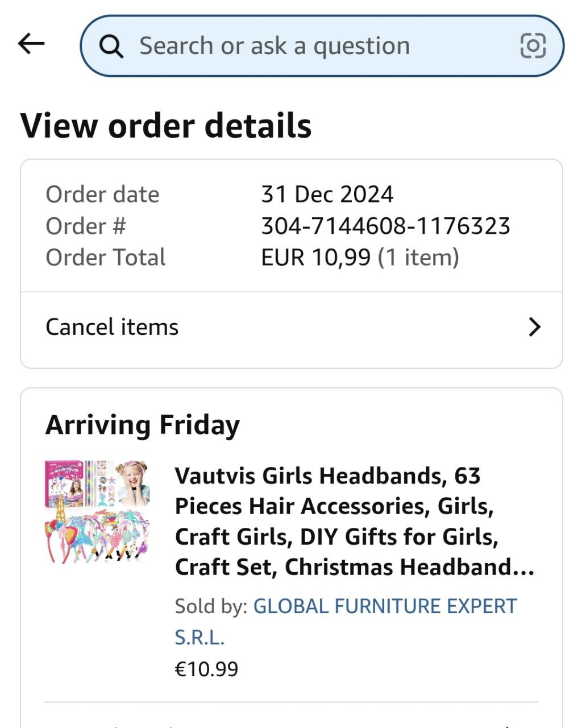Viewport: 582px width, 728px height.
Task: Click the "(1 item)" count text
Action: pos(418,258)
